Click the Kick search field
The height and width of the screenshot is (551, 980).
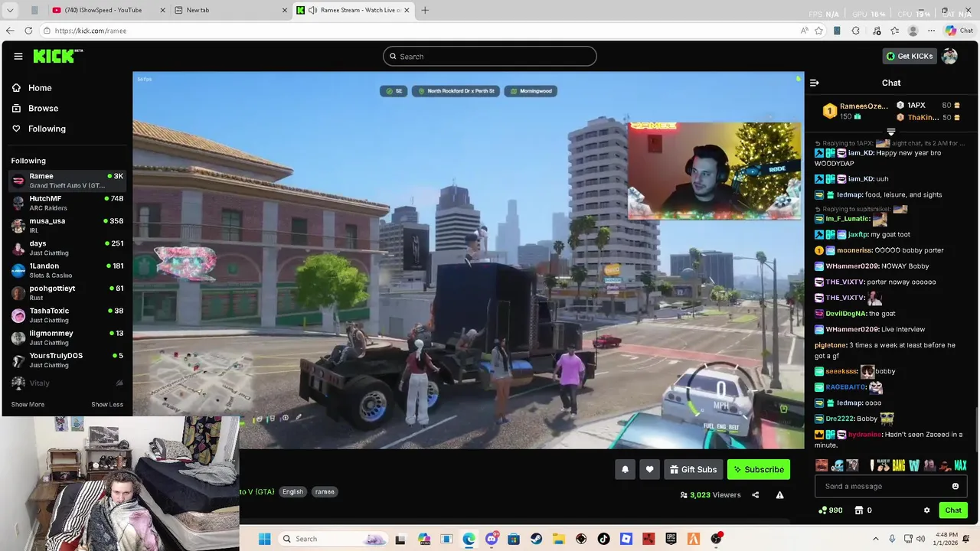coord(490,56)
